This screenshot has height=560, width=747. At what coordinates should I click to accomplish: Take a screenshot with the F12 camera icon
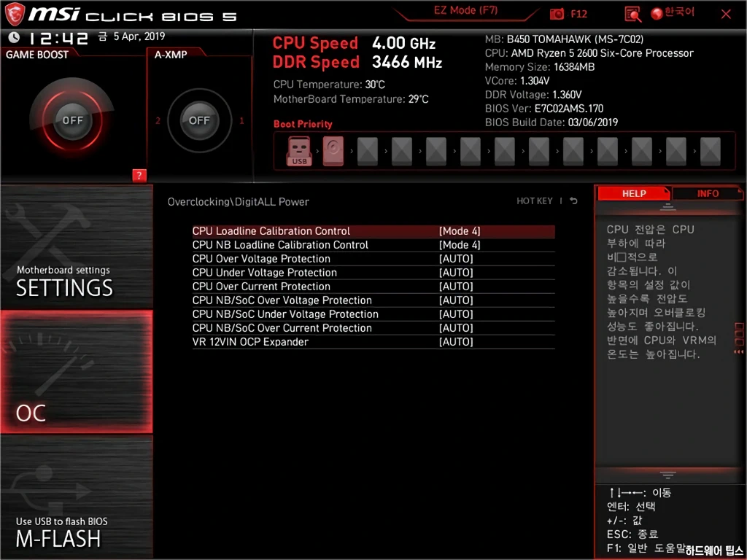click(x=557, y=15)
